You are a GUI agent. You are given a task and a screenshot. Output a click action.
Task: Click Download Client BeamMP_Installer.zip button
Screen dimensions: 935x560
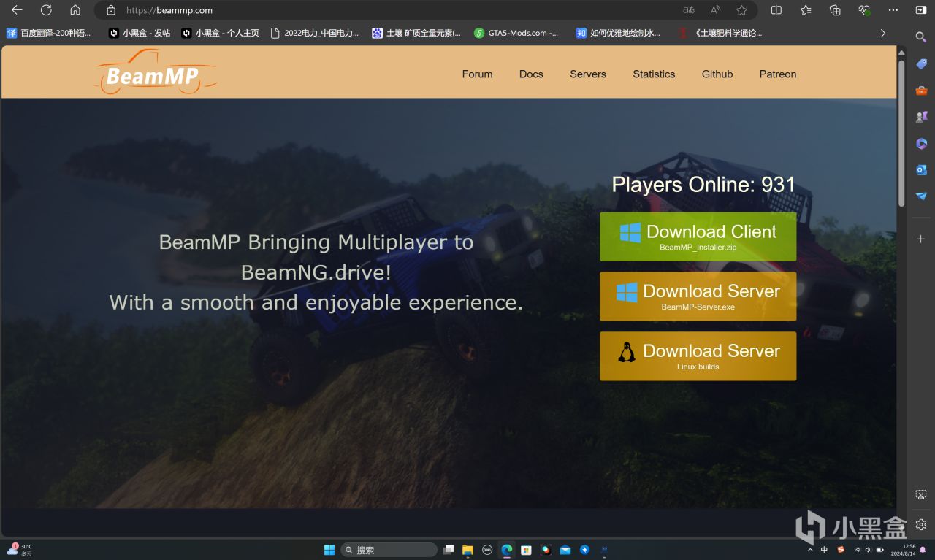(x=698, y=237)
